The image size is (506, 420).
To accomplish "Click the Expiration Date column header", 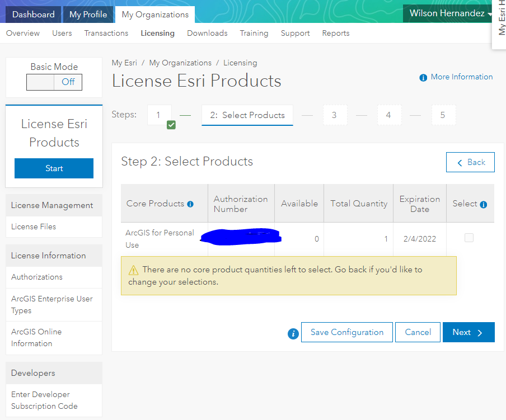I will [x=419, y=204].
